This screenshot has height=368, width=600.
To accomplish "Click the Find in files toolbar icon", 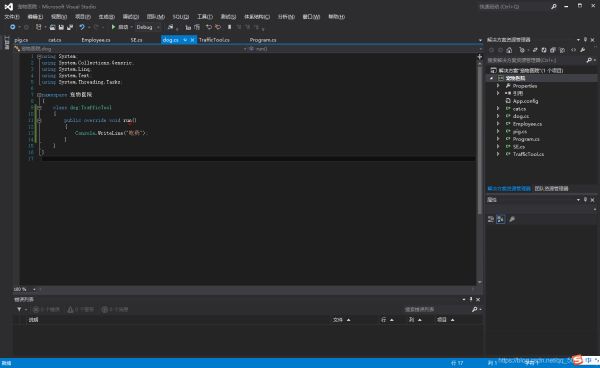I will (170, 27).
